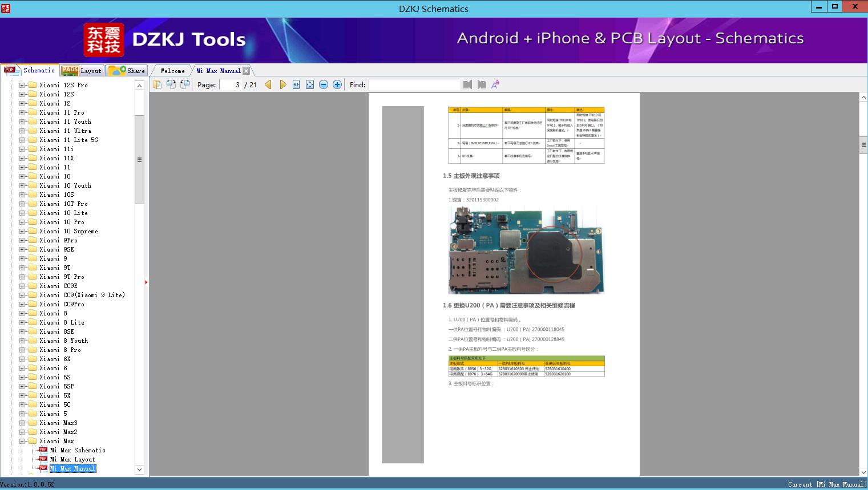The width and height of the screenshot is (868, 490).
Task: Go to the next page arrow
Action: [x=283, y=84]
